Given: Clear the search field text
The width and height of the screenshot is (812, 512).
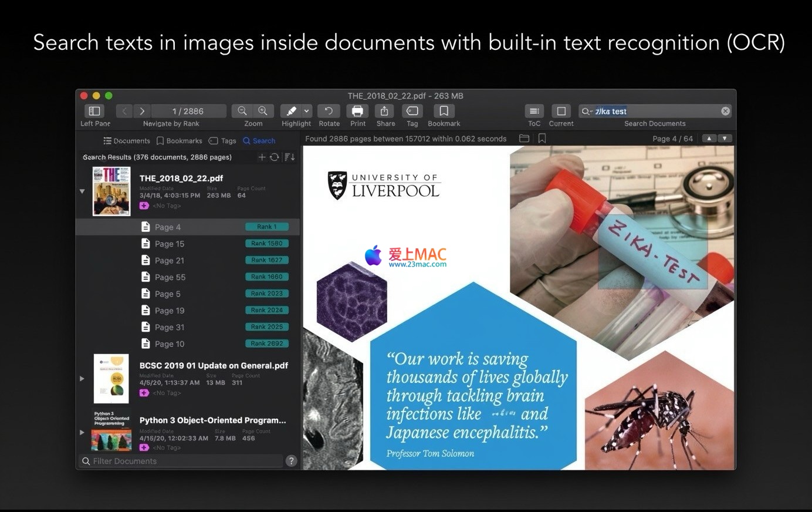Looking at the screenshot, I should pos(725,111).
